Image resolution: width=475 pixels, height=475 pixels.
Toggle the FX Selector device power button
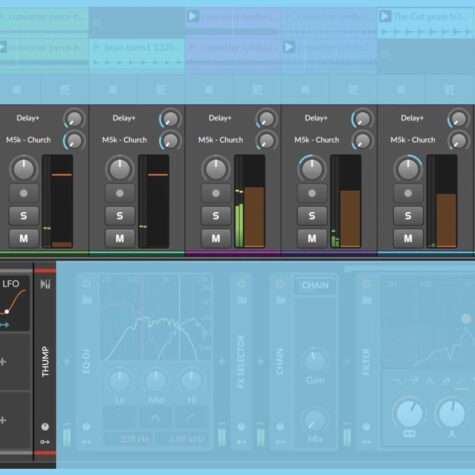click(x=242, y=283)
